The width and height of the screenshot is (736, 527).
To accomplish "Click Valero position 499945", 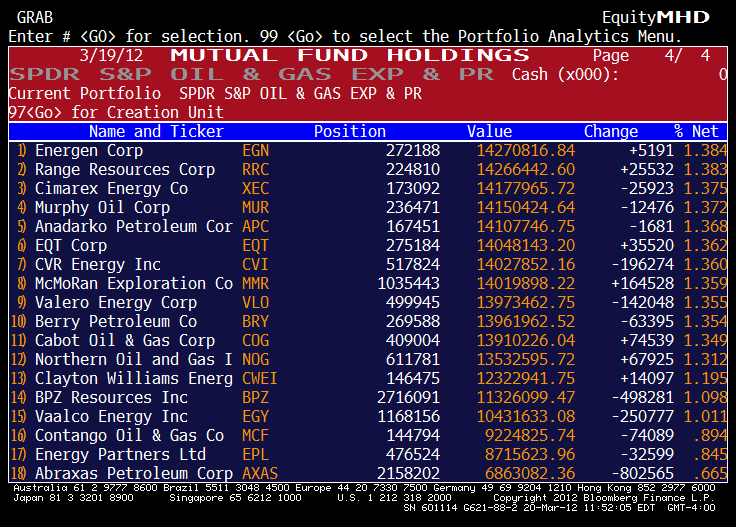I will 413,303.
